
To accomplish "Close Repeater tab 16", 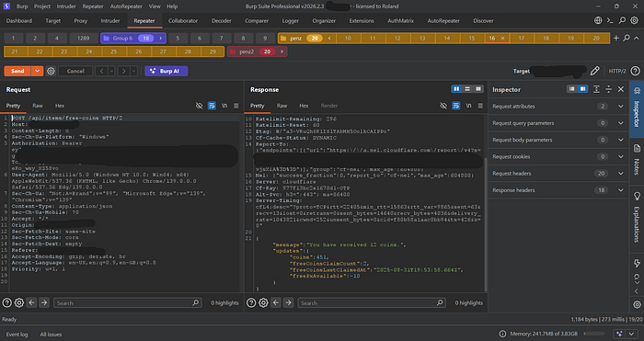I will click(502, 39).
